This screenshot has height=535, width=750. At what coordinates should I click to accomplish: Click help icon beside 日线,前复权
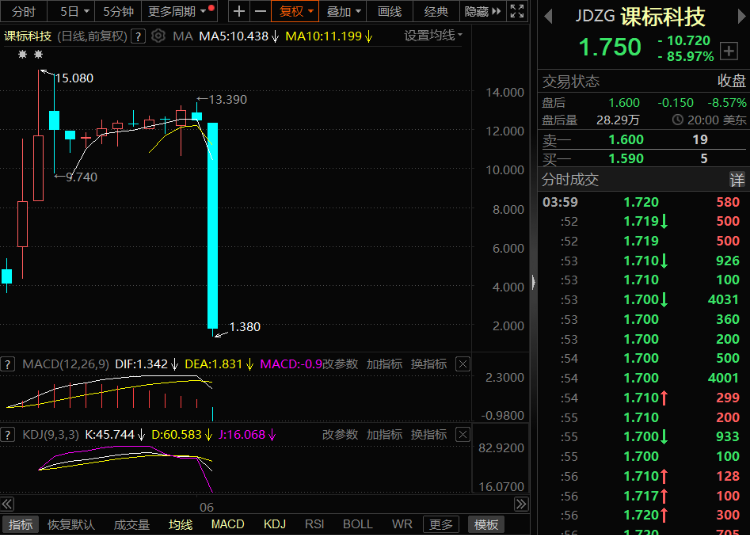click(x=138, y=36)
